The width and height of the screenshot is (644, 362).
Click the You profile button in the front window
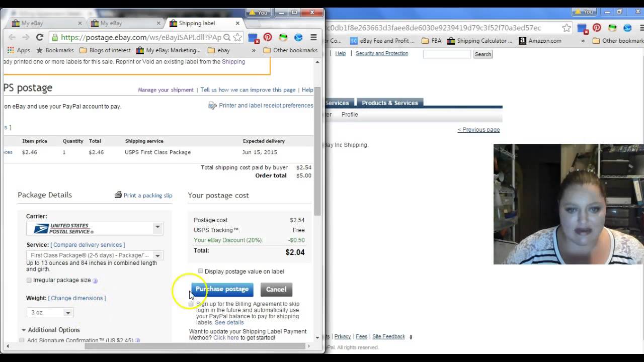click(x=259, y=12)
